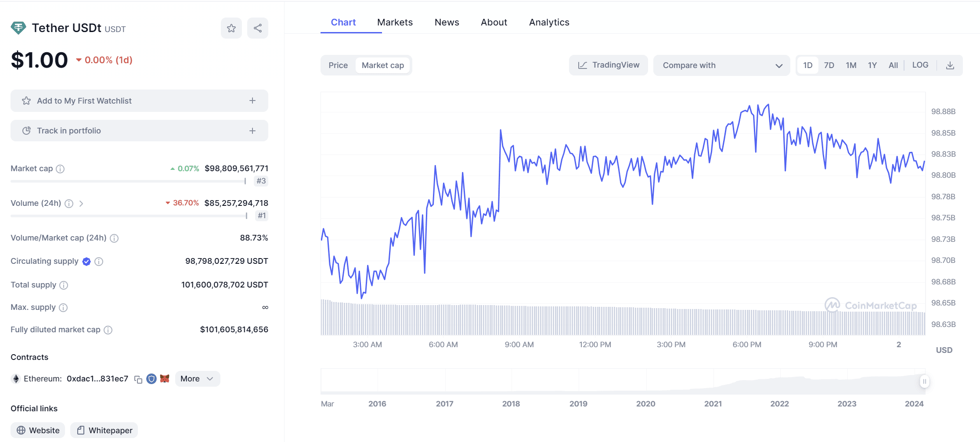Open the Markets tab
980x442 pixels.
[395, 22]
